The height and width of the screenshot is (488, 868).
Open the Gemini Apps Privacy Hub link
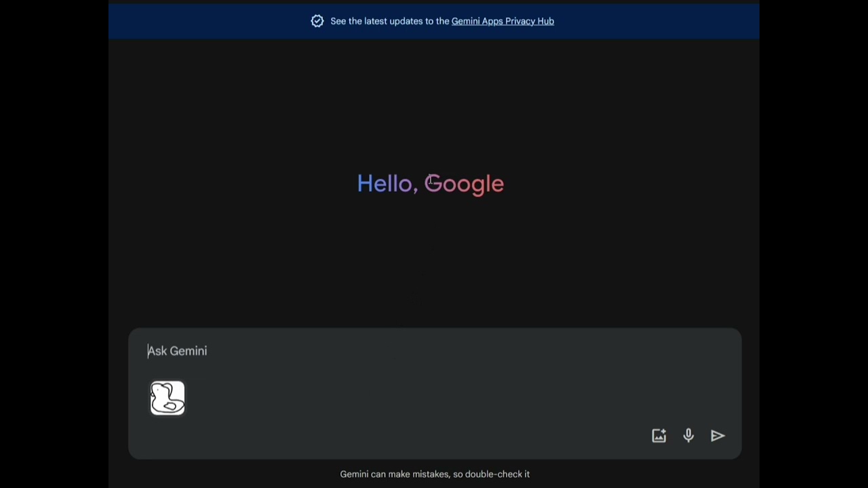coord(502,21)
